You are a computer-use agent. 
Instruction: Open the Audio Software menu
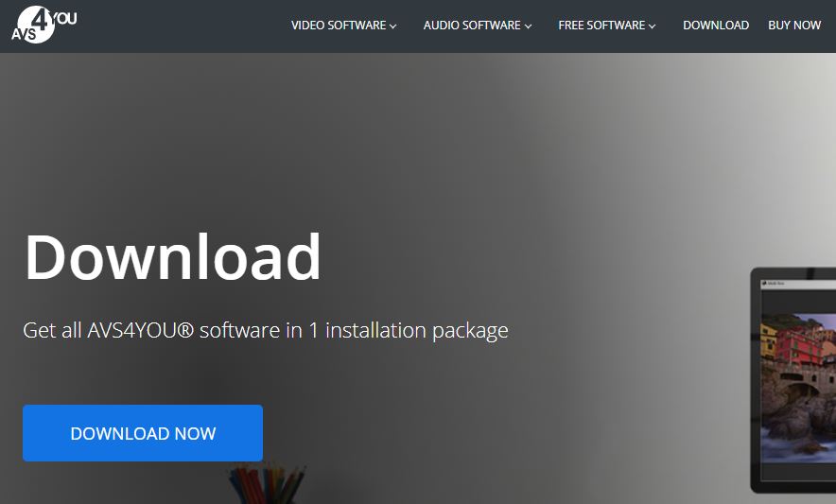point(472,26)
